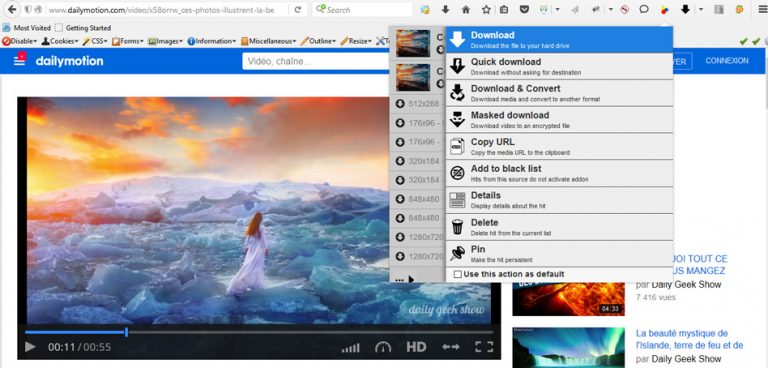Screen dimensions: 768x368
Task: Open the Resize dropdown menu
Action: coord(356,42)
